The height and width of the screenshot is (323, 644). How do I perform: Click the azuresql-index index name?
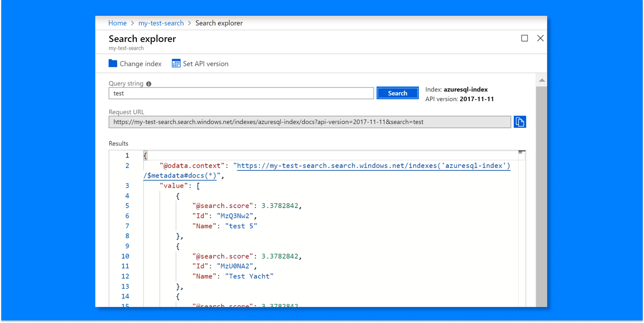pyautogui.click(x=466, y=90)
